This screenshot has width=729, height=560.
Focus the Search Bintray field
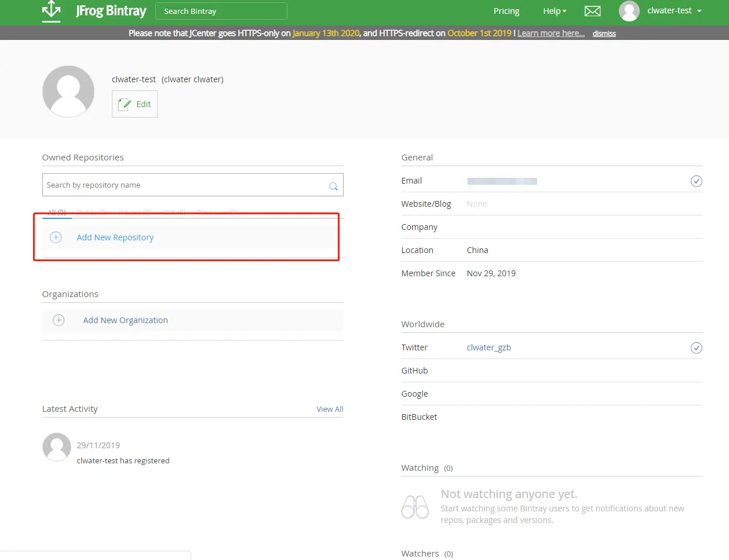(221, 11)
